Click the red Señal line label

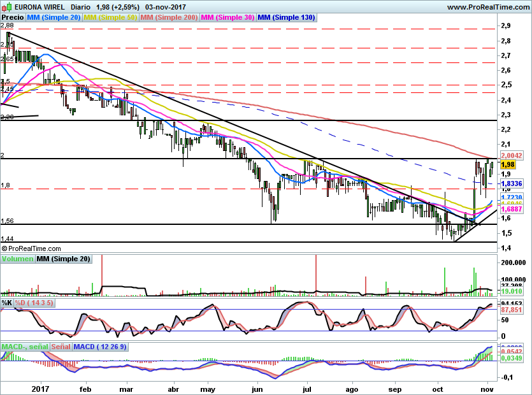[x=61, y=347]
